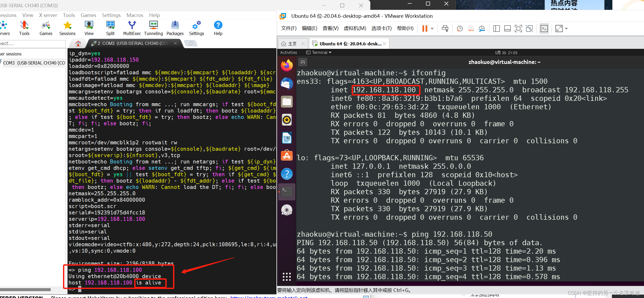644x298 pixels.
Task: Open Firefox from the Ubuntu dock
Action: tap(287, 65)
